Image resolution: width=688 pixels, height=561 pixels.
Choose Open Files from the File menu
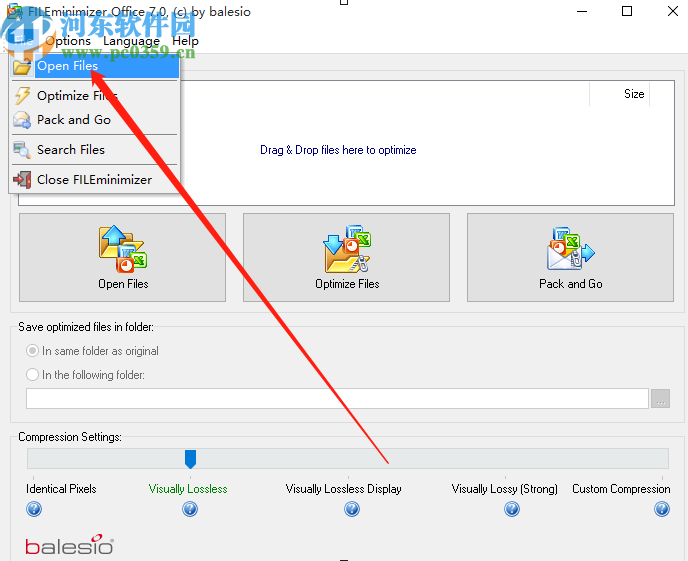click(94, 66)
